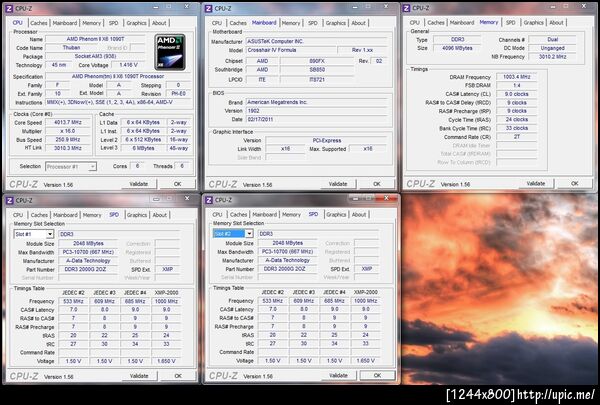Click the Core Speed value '4013.7 MHz'
Screen dimensions: 600x405
68,122
